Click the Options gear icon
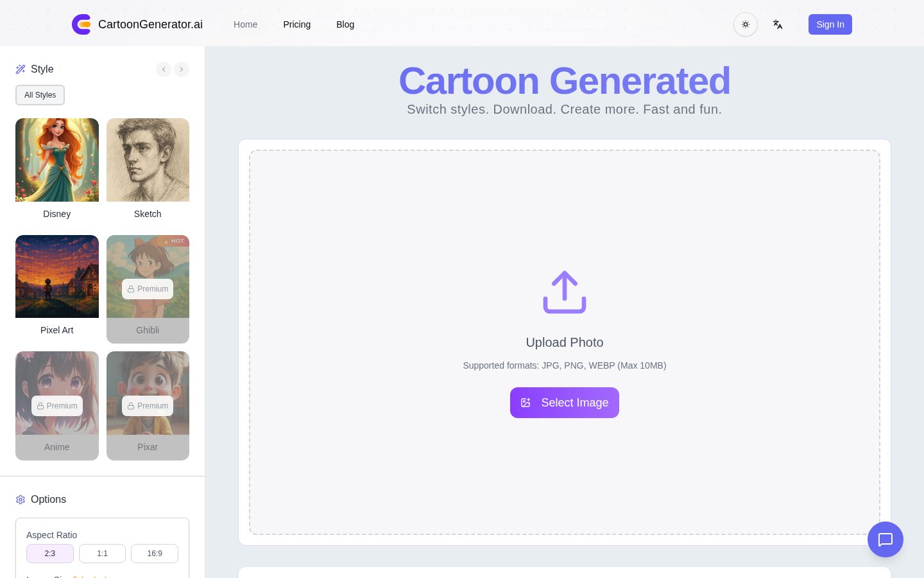This screenshot has width=924, height=578. click(x=21, y=500)
